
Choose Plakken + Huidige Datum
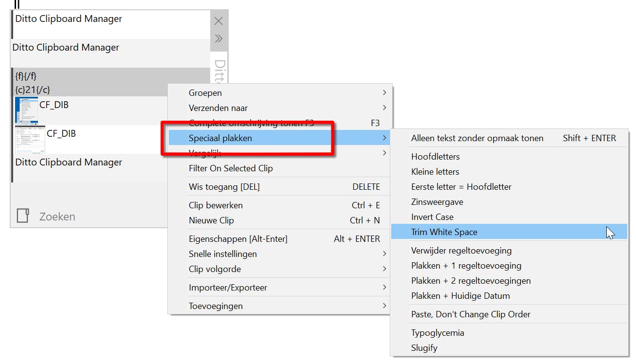tap(460, 296)
